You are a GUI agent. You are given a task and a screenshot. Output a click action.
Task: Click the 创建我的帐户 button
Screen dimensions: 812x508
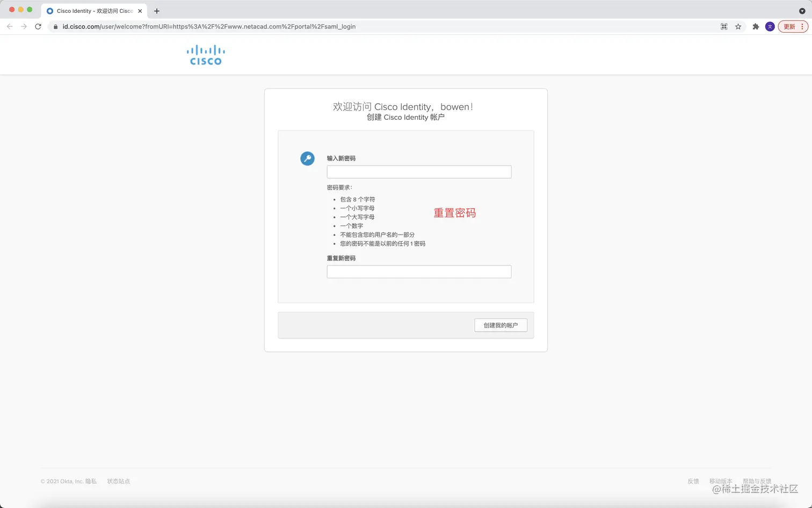501,325
